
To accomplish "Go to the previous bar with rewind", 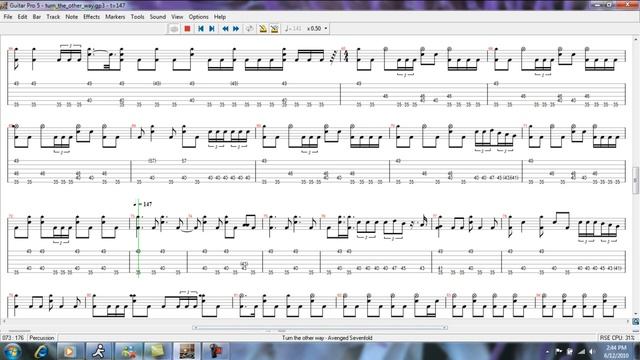I will click(x=225, y=29).
